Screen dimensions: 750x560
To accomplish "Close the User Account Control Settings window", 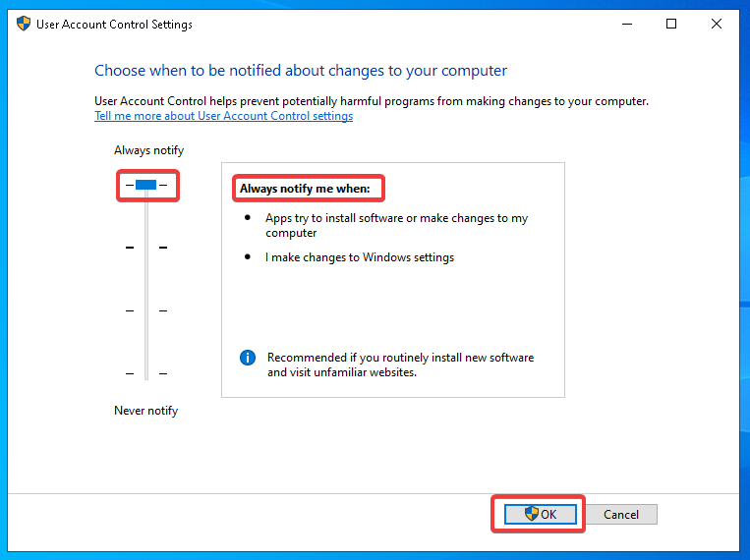I will click(x=716, y=24).
